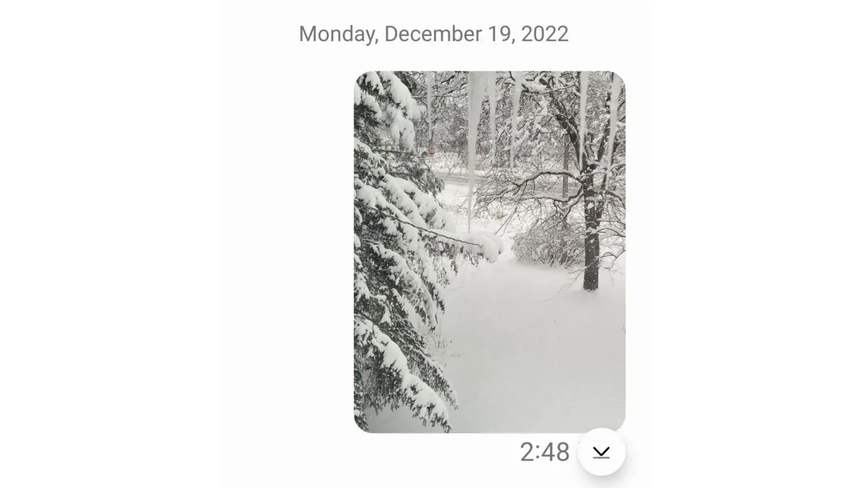
Task: Click the year 2022 in the date header
Action: [544, 34]
